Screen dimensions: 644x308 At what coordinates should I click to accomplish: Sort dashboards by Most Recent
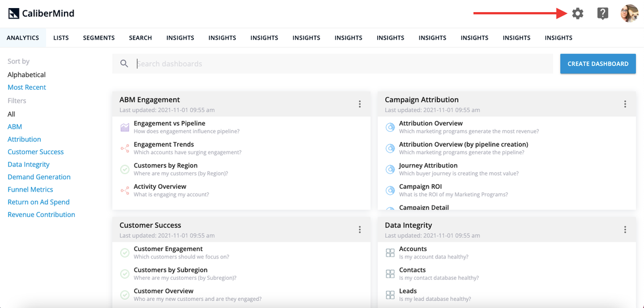[26, 87]
